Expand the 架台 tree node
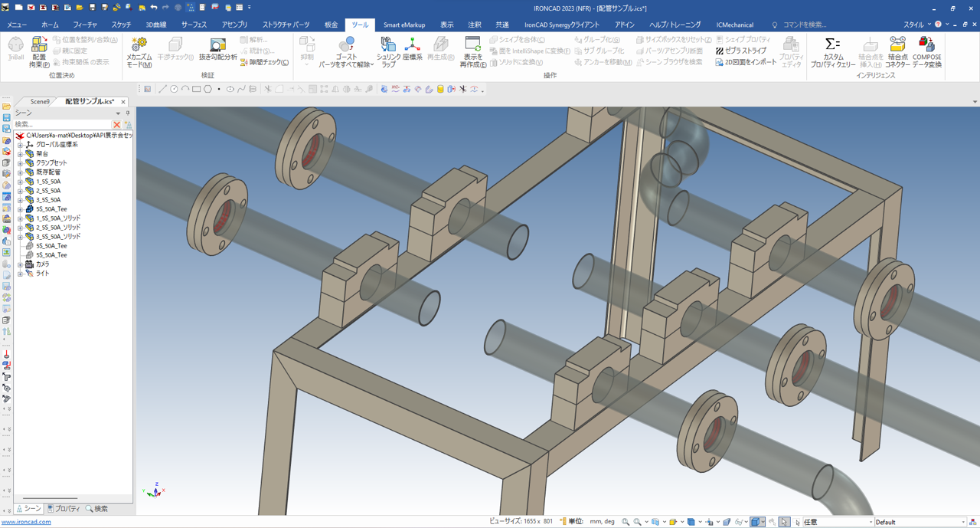This screenshot has width=980, height=528. tap(21, 154)
